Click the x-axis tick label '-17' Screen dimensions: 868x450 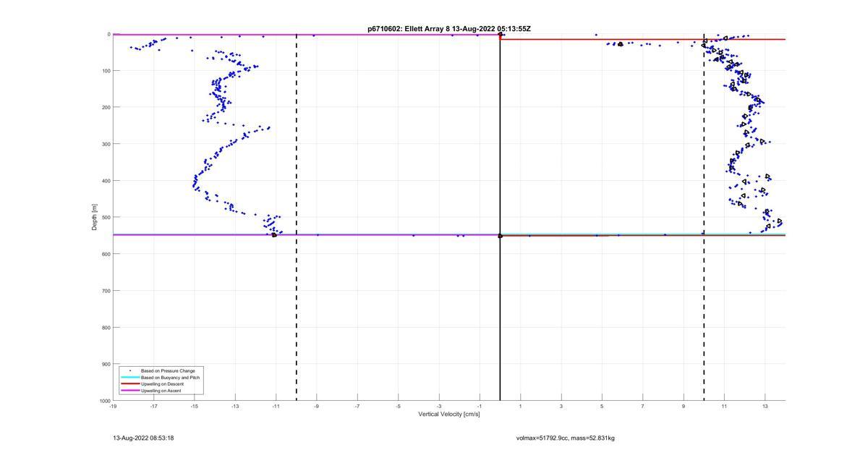[153, 406]
